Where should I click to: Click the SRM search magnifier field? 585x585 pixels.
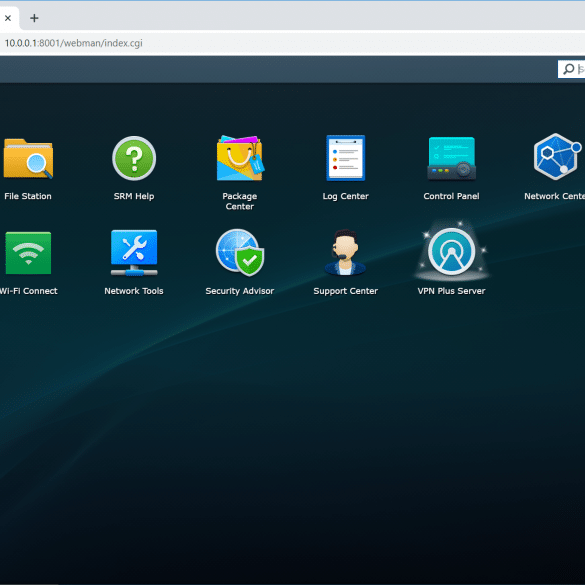tap(571, 69)
